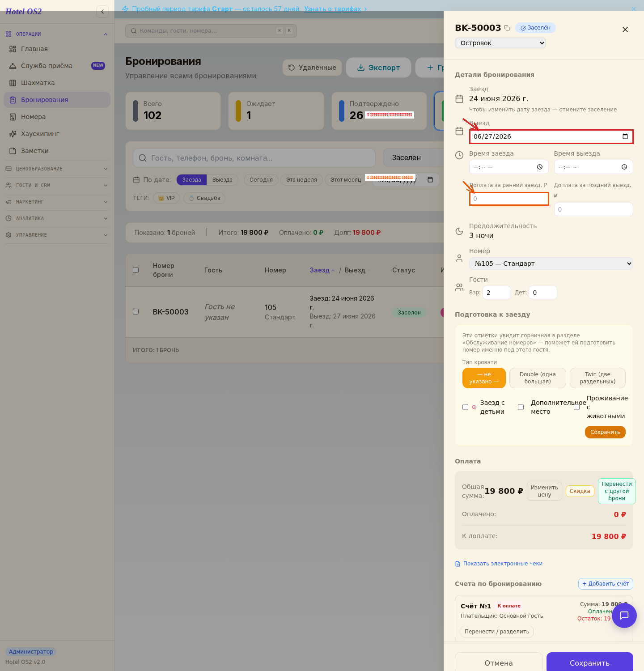
Task: Expand the Управление section
Action: [57, 235]
